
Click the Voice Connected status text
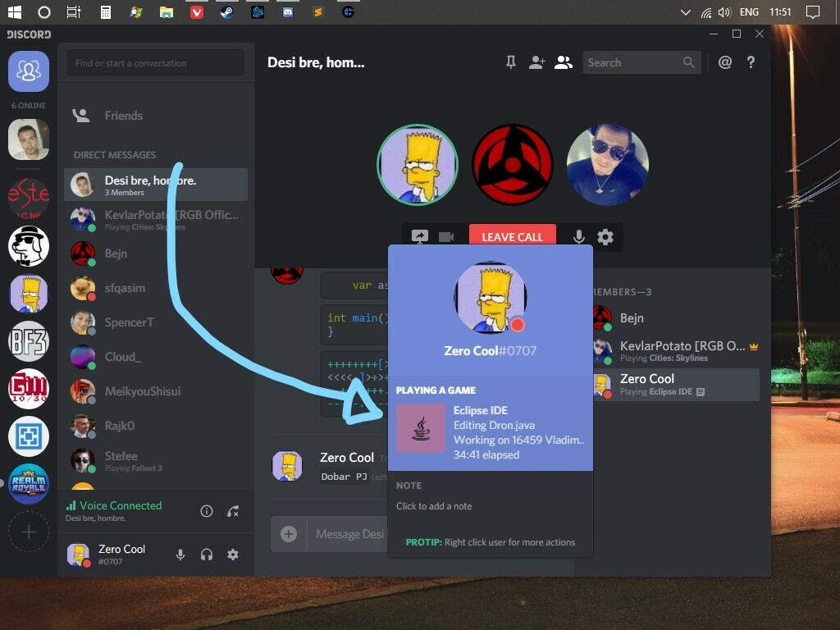pyautogui.click(x=121, y=505)
